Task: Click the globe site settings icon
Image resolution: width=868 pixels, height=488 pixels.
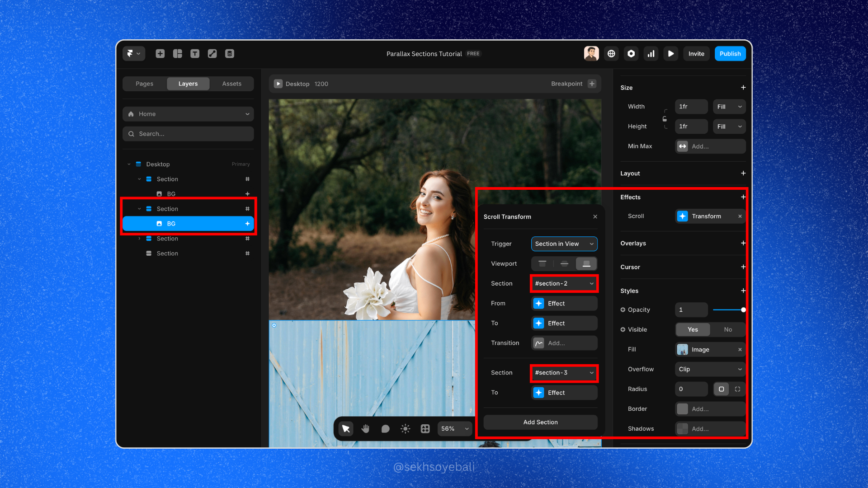Action: [x=611, y=54]
